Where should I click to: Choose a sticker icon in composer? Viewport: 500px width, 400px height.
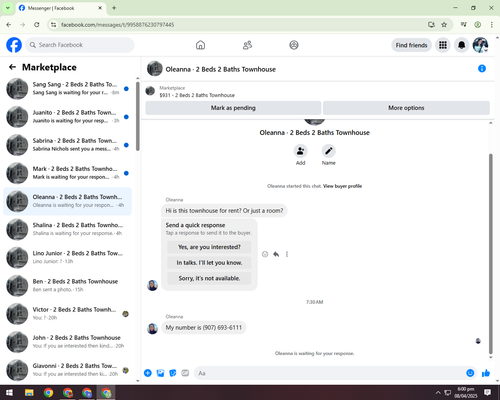(x=173, y=373)
